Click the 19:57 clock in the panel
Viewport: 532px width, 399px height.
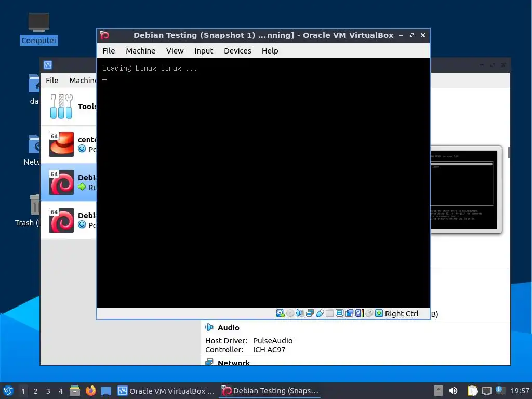(x=520, y=391)
